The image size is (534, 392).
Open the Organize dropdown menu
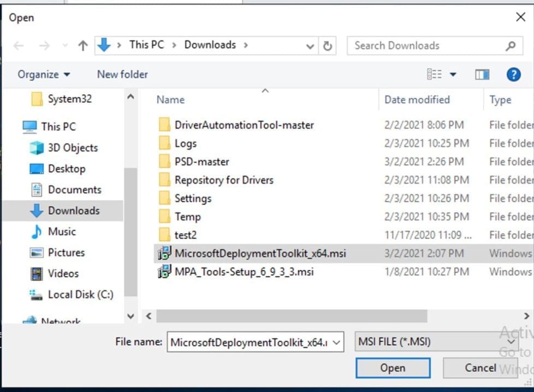point(44,75)
